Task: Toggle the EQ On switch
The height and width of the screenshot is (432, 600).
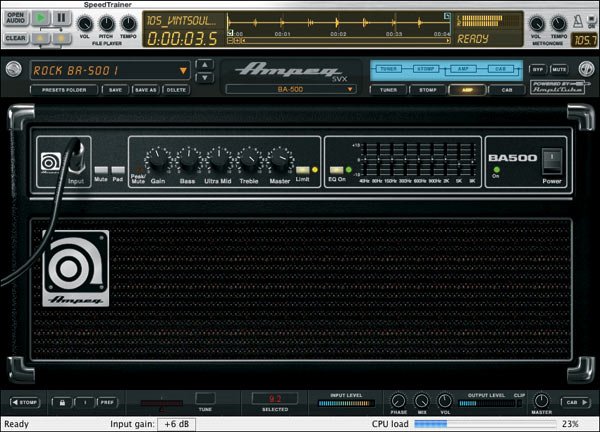Action: click(x=336, y=170)
